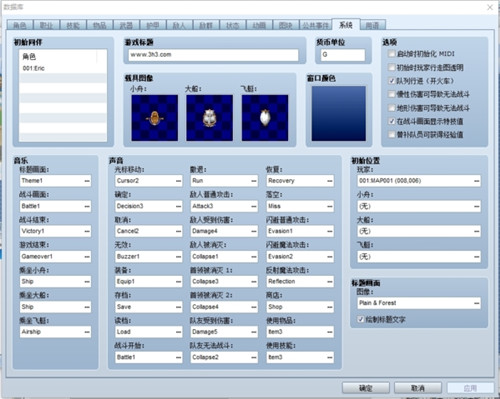Screen dimensions: 500x399
Task: Open ellipsis for 存档 sound Save
Action: point(179,307)
